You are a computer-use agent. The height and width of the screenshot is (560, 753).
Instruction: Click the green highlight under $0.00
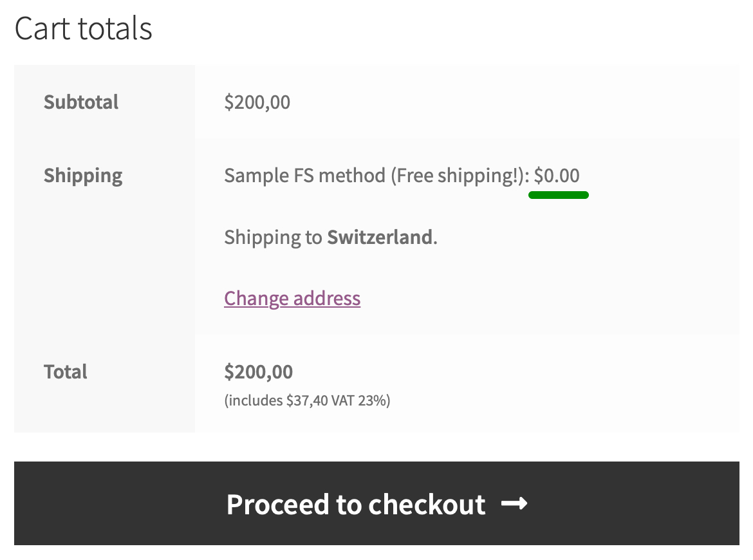point(559,195)
